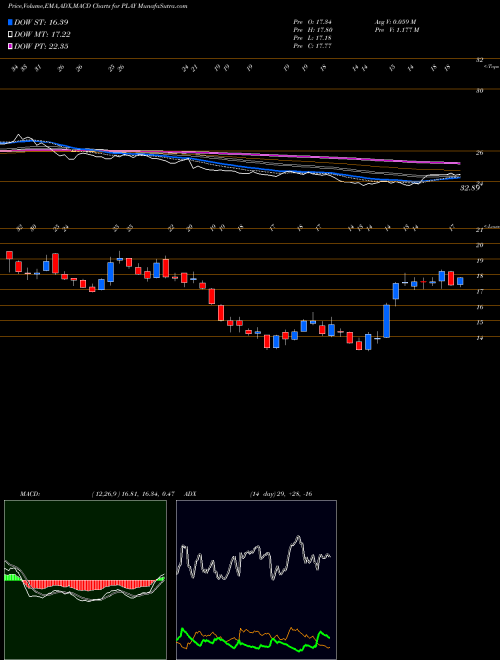The image size is (500, 660).
Task: Click the first red candlestick at chart left
Action: [x=9, y=255]
